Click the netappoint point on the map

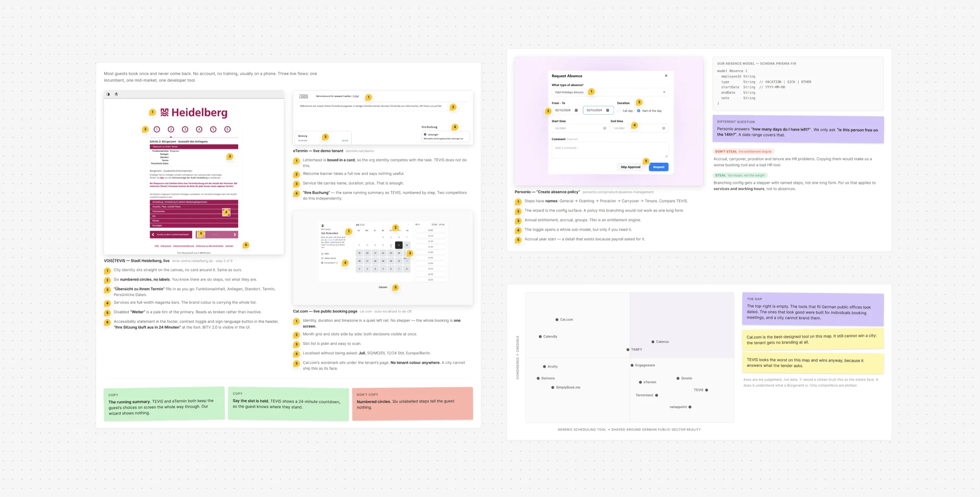690,407
